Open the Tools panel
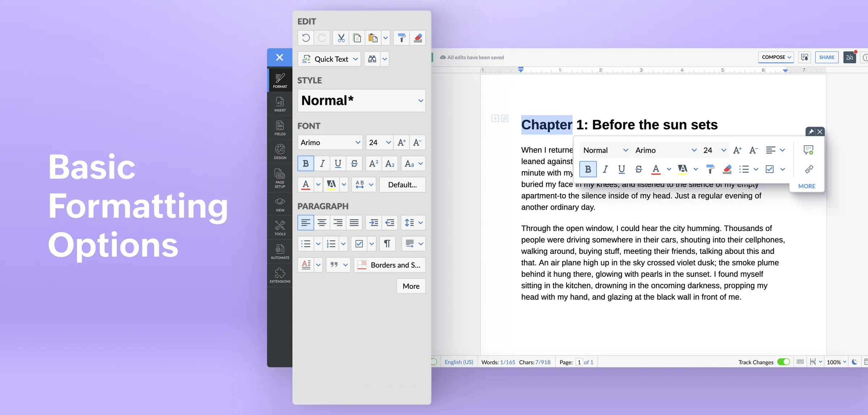868x415 pixels. coord(280,227)
